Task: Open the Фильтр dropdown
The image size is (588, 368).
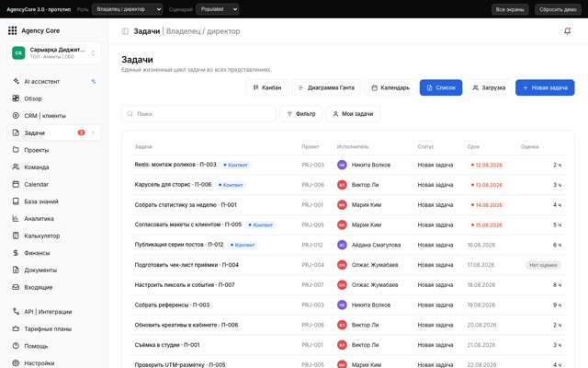Action: pyautogui.click(x=301, y=114)
